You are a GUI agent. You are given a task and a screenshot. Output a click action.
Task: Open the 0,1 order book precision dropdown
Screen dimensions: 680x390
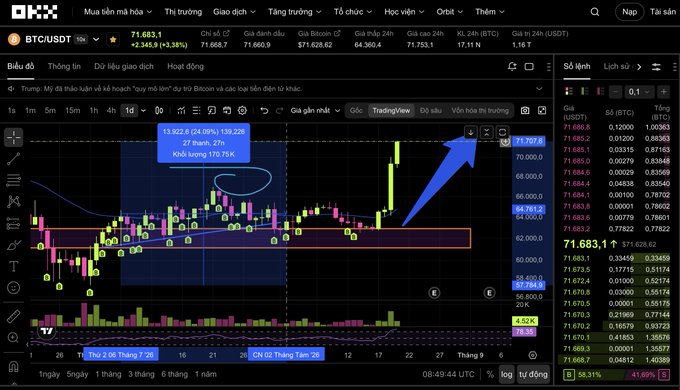point(639,92)
